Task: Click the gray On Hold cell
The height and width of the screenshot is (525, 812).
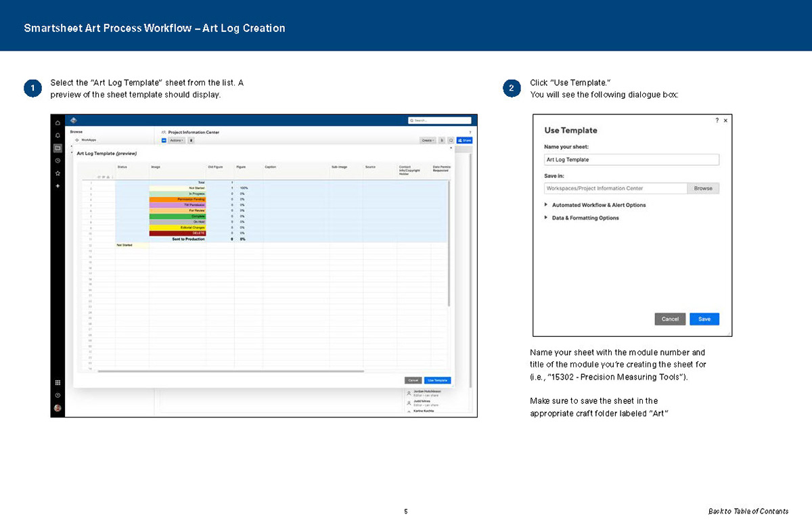Action: [x=177, y=221]
